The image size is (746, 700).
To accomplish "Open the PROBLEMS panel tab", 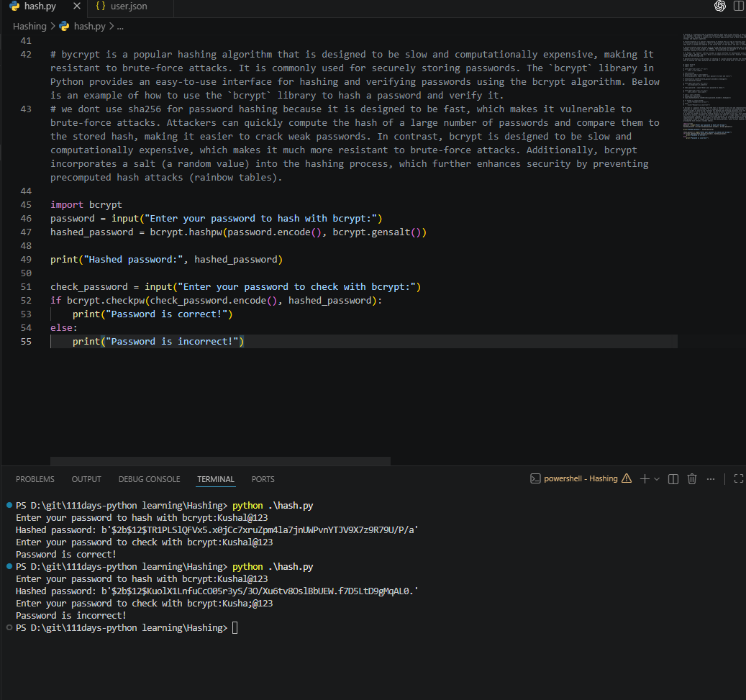I will (35, 479).
